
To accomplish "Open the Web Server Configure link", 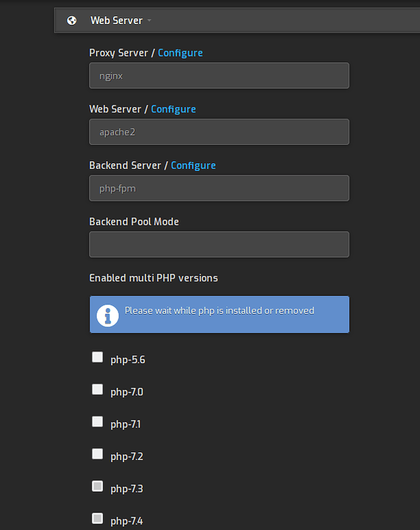I will coord(173,109).
